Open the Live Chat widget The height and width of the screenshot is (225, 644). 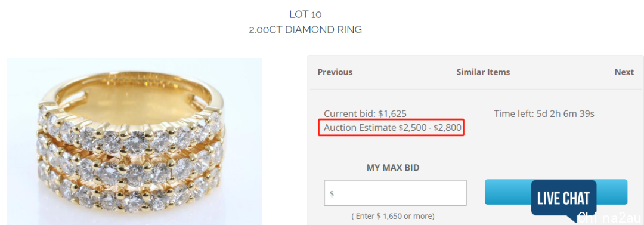(x=563, y=199)
